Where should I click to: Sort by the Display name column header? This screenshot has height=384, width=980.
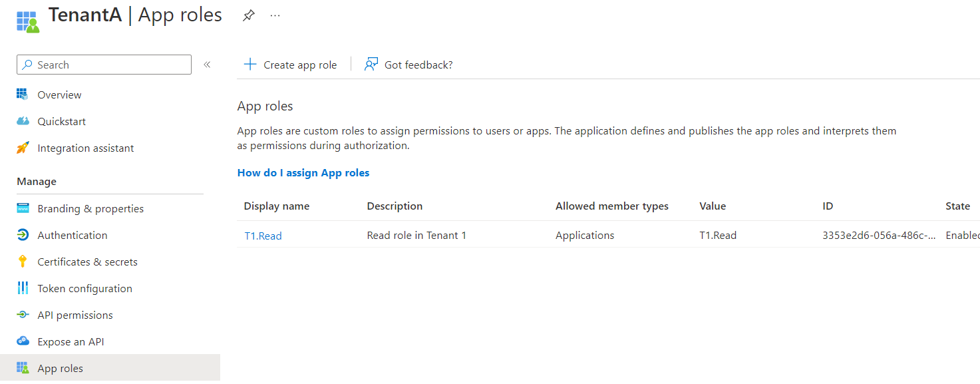[277, 206]
